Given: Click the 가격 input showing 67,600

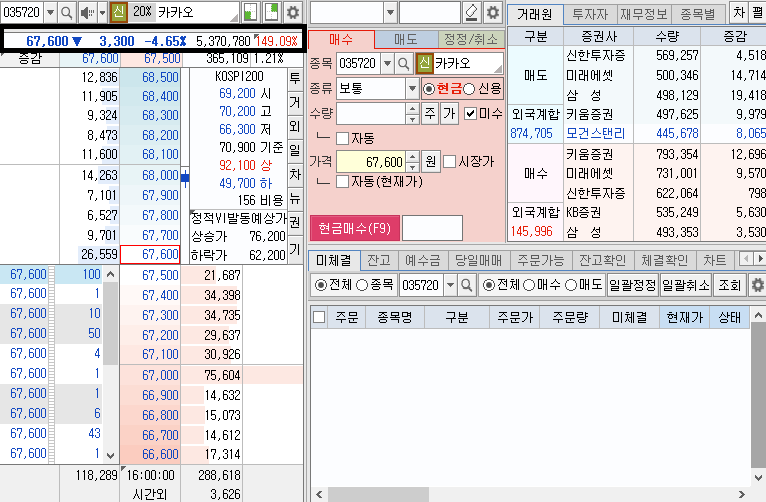Looking at the screenshot, I should tap(371, 162).
